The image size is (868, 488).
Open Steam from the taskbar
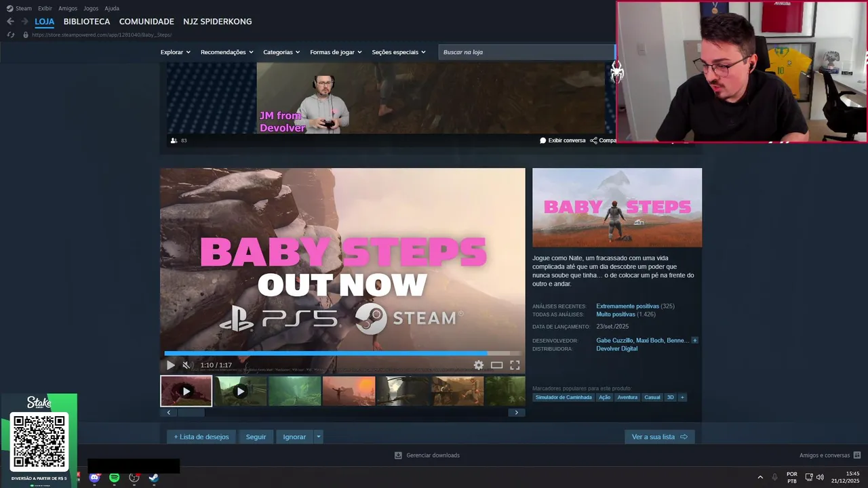click(x=154, y=477)
